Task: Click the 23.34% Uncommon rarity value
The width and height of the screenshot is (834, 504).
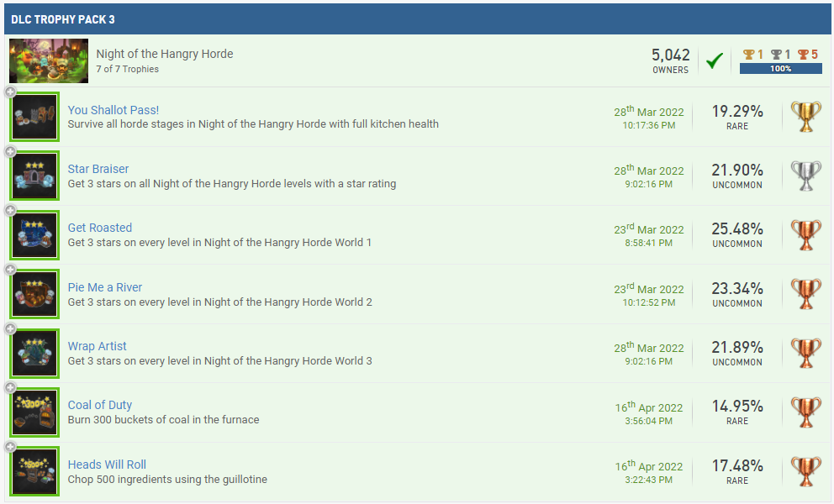Action: pos(737,289)
